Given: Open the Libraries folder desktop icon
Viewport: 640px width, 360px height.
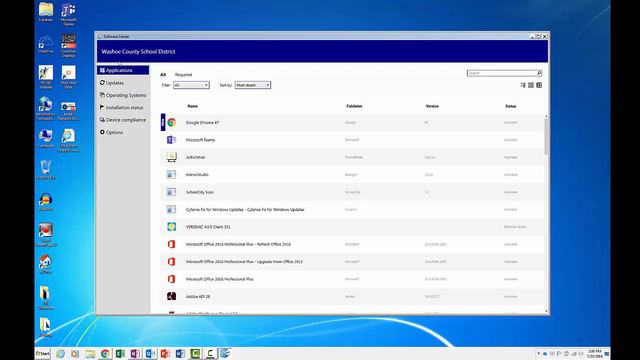Looking at the screenshot, I should [x=46, y=12].
